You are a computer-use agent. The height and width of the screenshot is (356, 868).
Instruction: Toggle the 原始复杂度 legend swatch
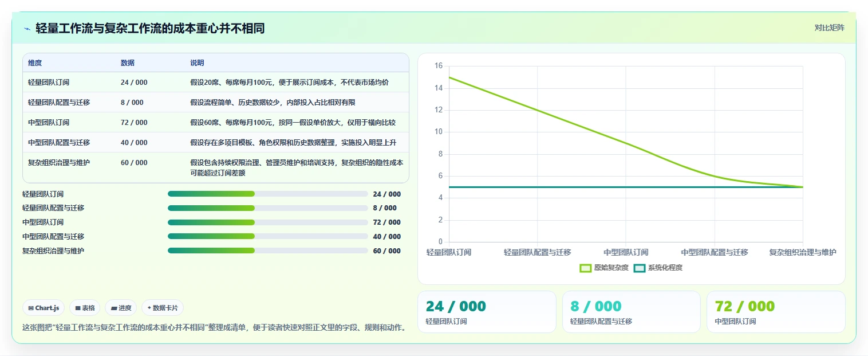click(x=585, y=268)
